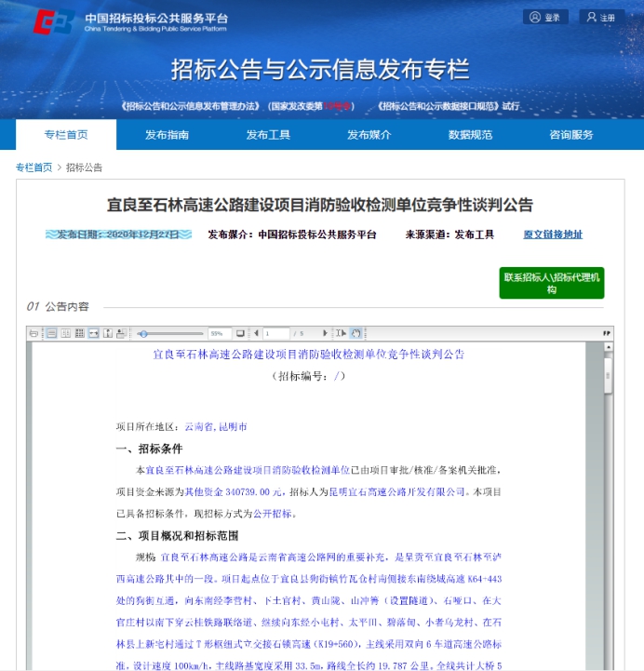Open the 咨询服务 navigation tab
The height and width of the screenshot is (671, 644).
point(570,135)
